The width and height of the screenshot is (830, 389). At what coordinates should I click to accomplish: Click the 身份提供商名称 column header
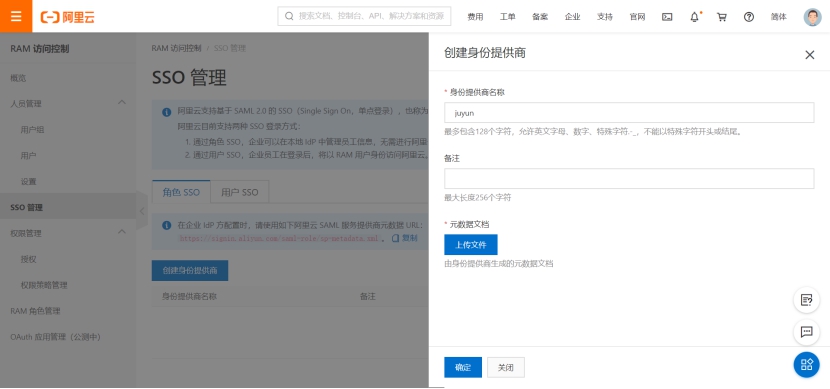pyautogui.click(x=190, y=296)
